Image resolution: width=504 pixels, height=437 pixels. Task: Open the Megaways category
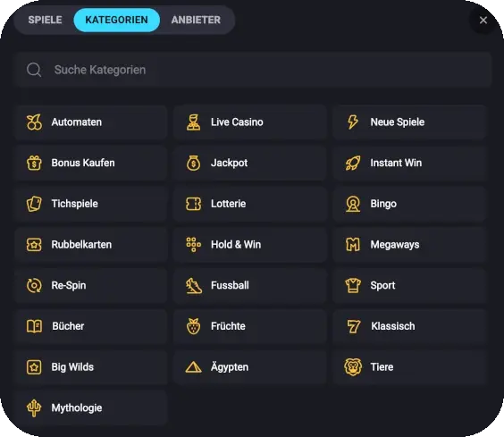(x=409, y=245)
